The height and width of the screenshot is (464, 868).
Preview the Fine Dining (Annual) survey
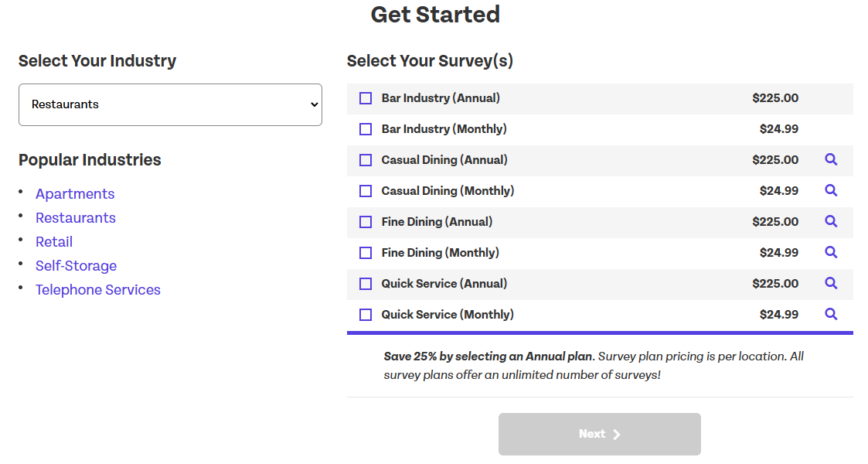point(831,221)
